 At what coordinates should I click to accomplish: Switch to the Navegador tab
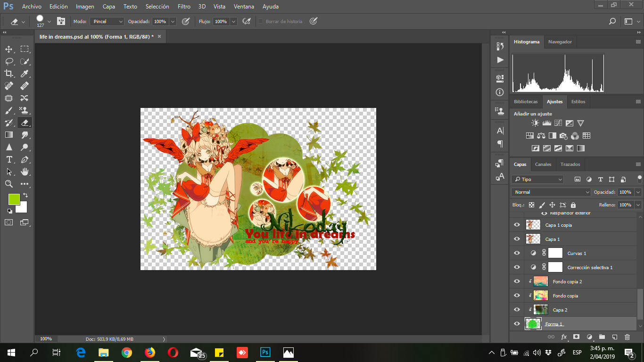coord(560,41)
